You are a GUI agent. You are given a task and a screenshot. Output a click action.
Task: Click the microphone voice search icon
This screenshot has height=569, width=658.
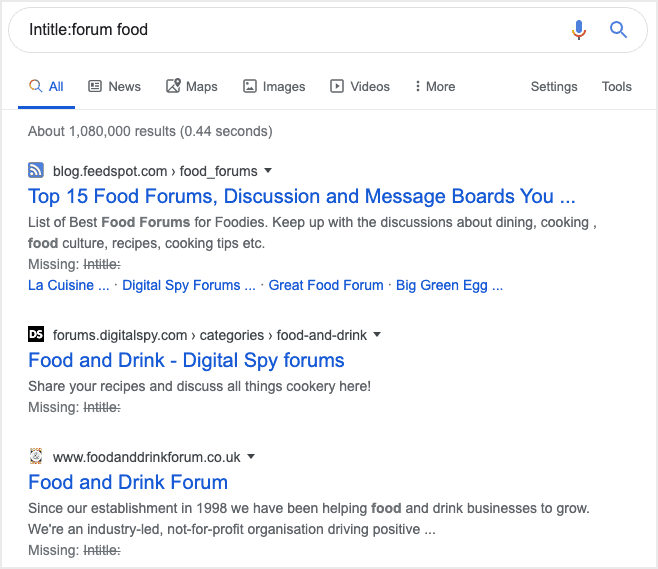(x=579, y=30)
